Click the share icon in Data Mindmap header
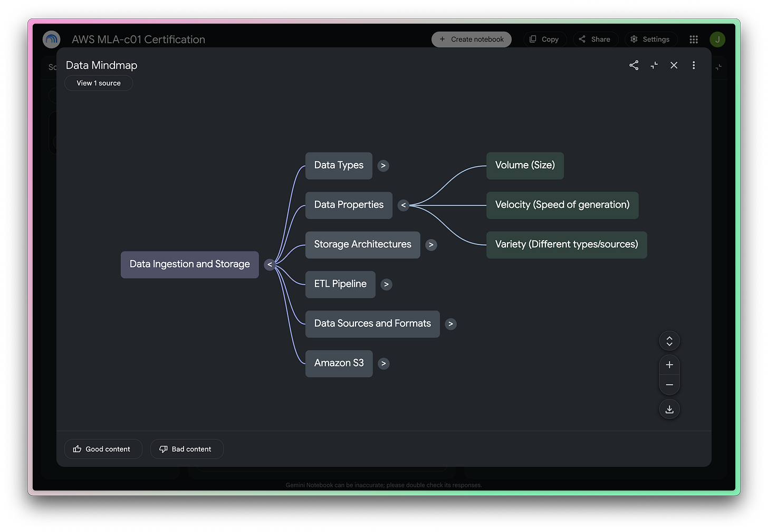This screenshot has height=532, width=768. (634, 65)
